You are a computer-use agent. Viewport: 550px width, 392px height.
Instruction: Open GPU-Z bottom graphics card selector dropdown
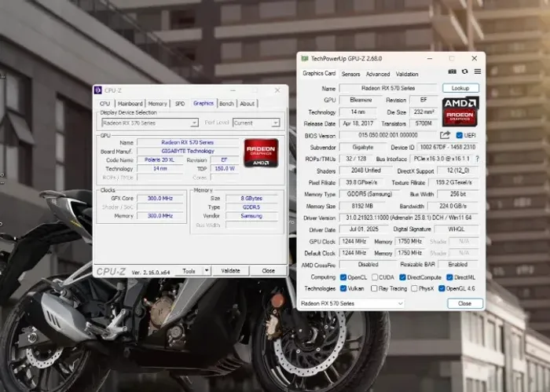point(352,304)
